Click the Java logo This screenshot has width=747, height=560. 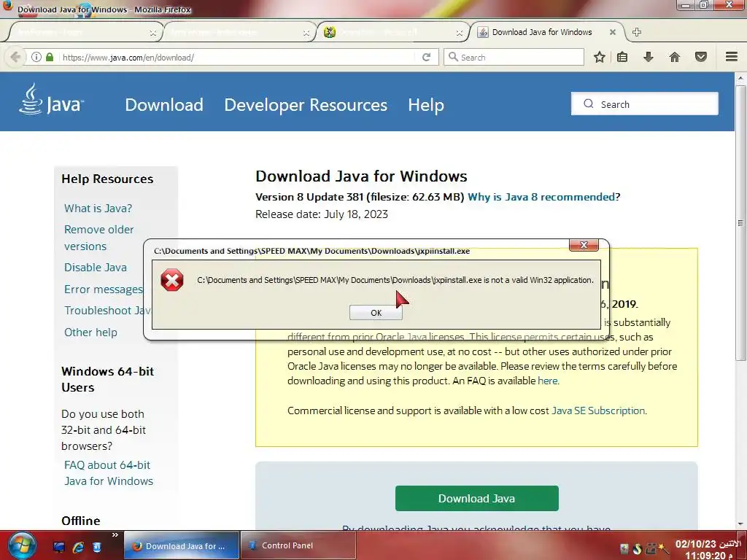[x=52, y=99]
